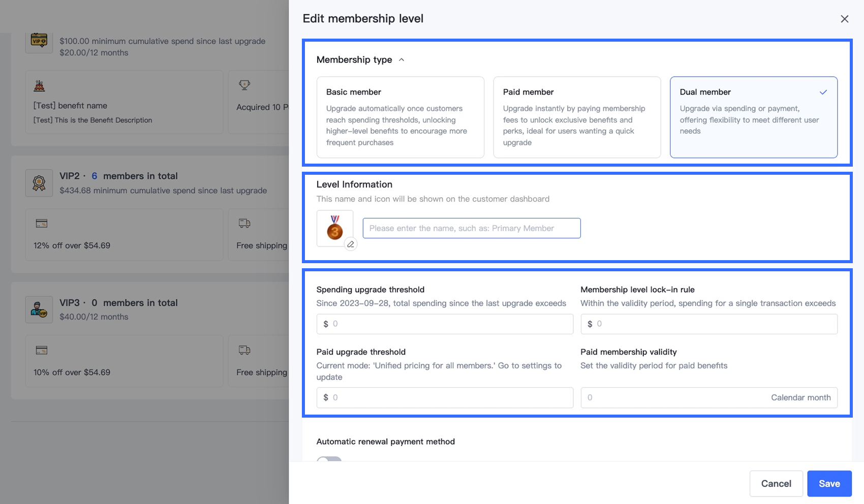864x504 pixels.
Task: Click the Spending upgrade threshold amount field
Action: click(450, 324)
